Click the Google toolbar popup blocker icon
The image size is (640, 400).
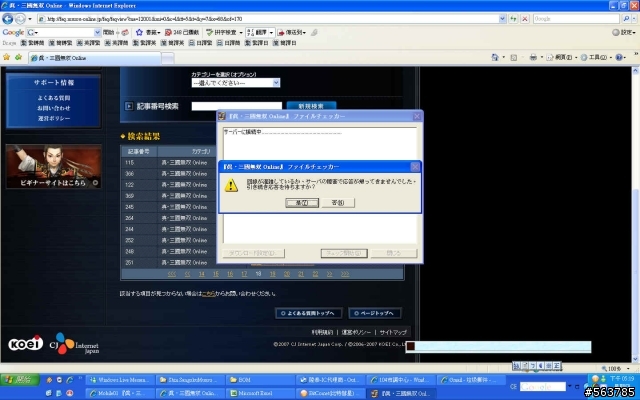point(168,32)
